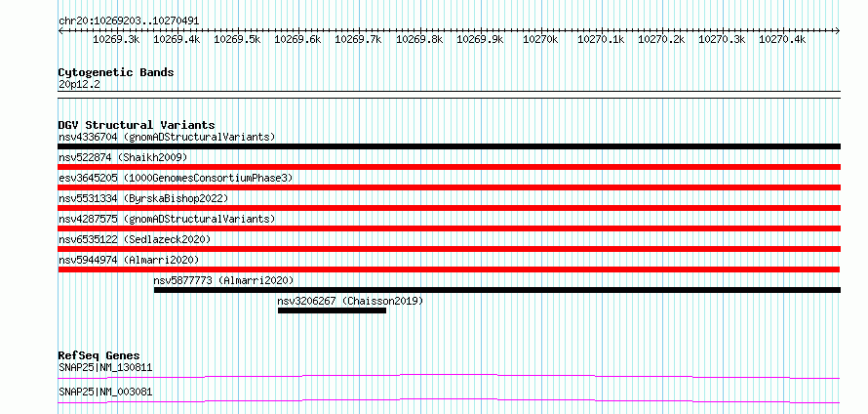Click the 10269.6k ruler tick label
868x414 pixels.
[297, 39]
